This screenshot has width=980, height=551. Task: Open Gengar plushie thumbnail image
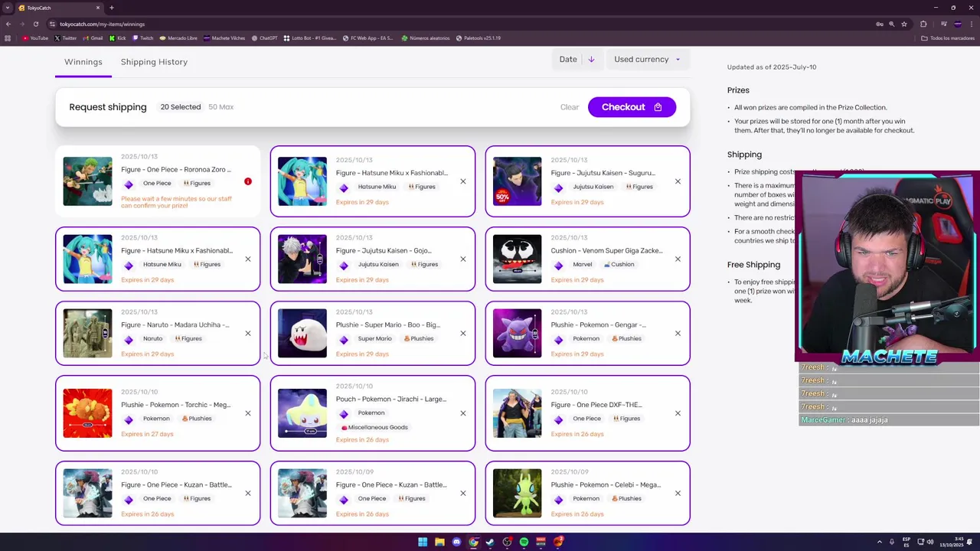click(x=517, y=333)
